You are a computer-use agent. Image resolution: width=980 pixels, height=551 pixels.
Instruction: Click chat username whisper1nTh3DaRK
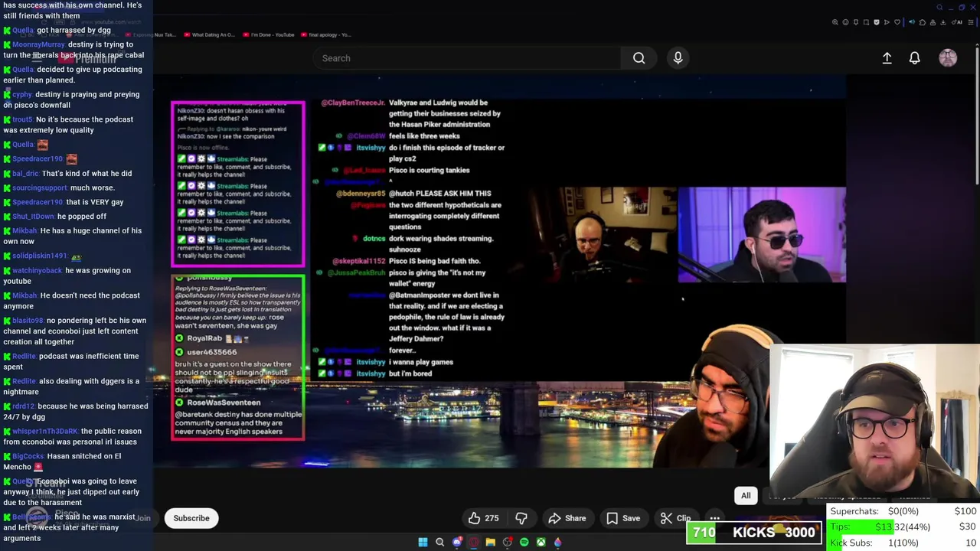pyautogui.click(x=45, y=432)
